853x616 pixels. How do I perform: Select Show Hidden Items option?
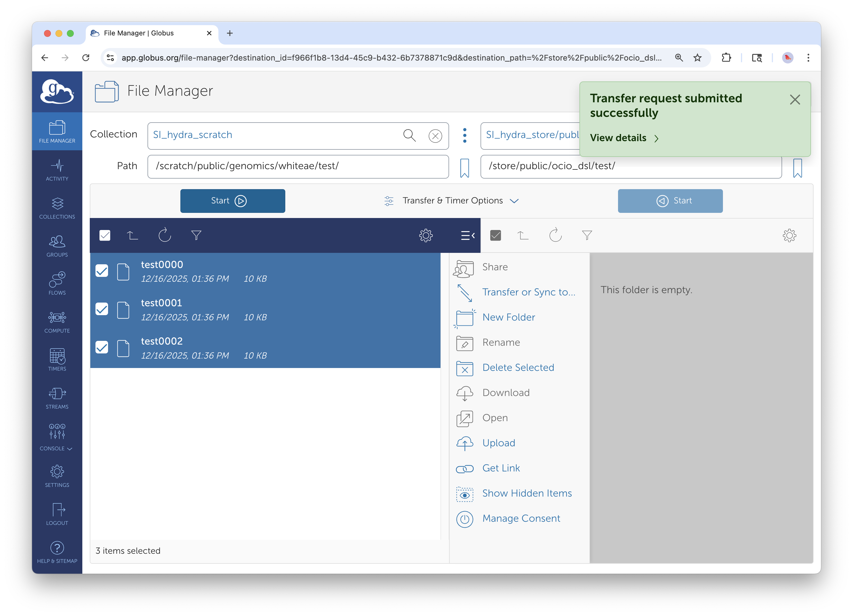(527, 493)
